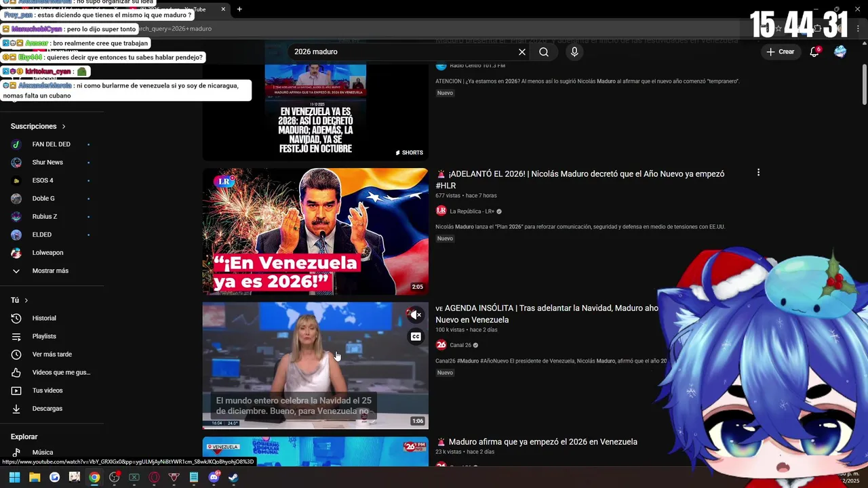Open the Windows Start menu
Viewport: 868px width, 488px height.
[14, 477]
